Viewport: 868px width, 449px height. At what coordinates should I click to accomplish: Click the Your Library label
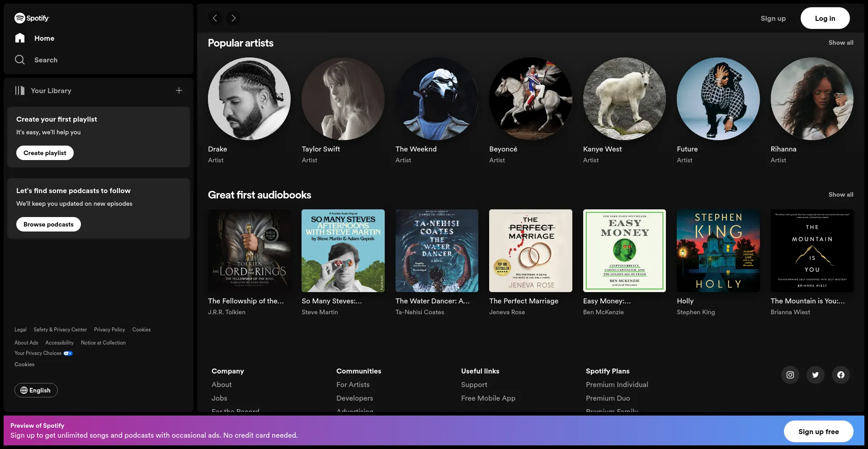51,90
